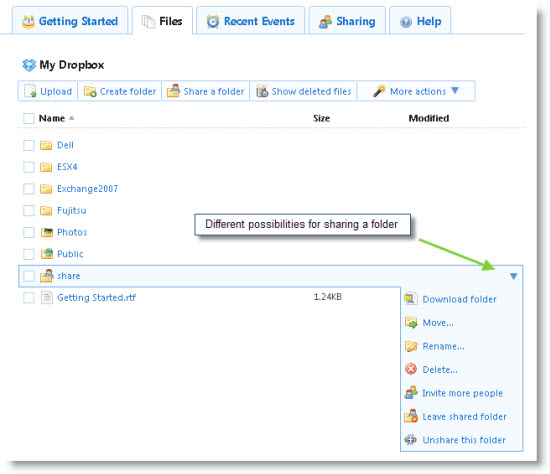Click the Upload icon in the toolbar
550x474 pixels.
pyautogui.click(x=30, y=91)
